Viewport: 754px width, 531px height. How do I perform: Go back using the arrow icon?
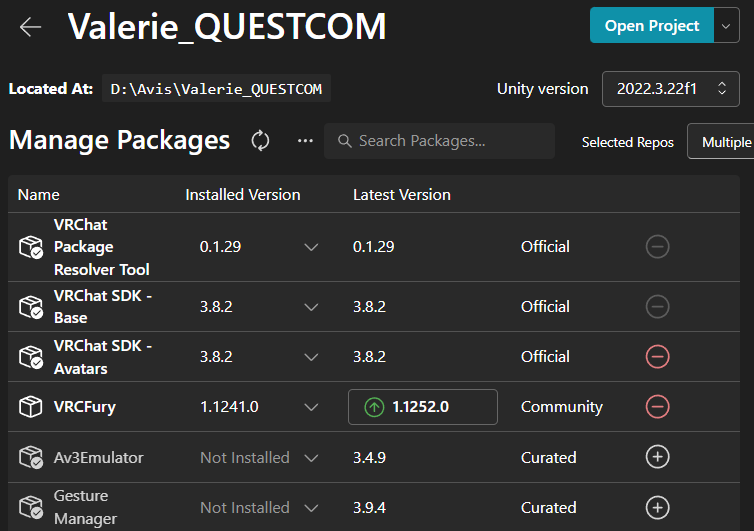[x=31, y=27]
